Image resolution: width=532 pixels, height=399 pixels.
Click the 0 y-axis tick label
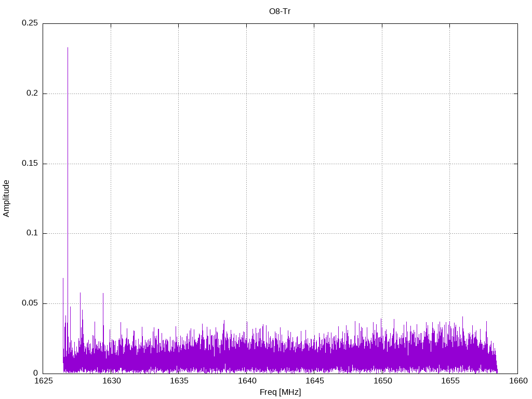[x=36, y=373]
